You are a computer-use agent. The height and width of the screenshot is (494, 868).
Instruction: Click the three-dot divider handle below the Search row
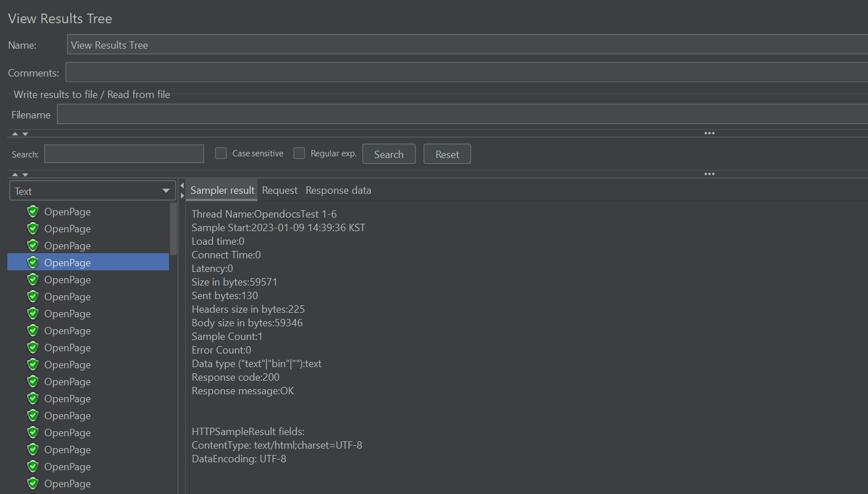coord(709,174)
